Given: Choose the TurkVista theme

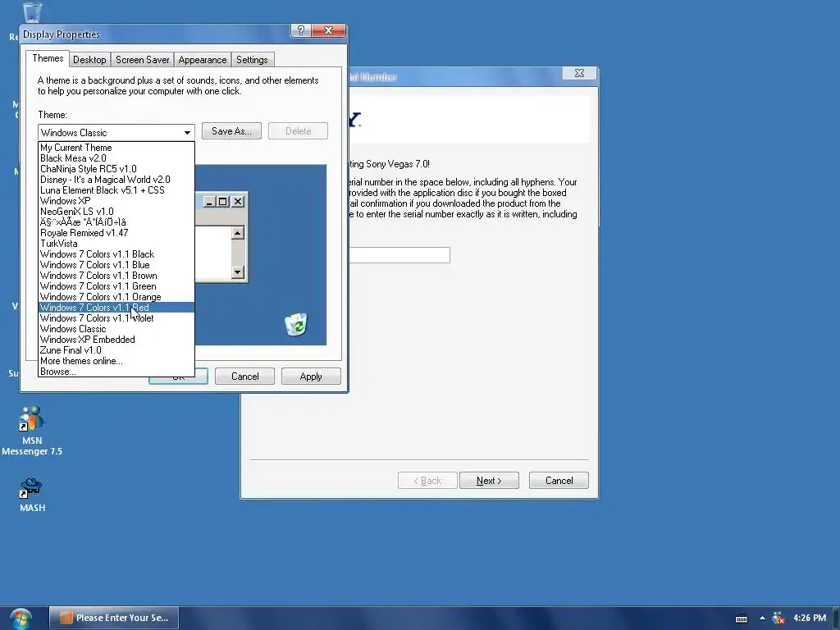Looking at the screenshot, I should 116,244.
